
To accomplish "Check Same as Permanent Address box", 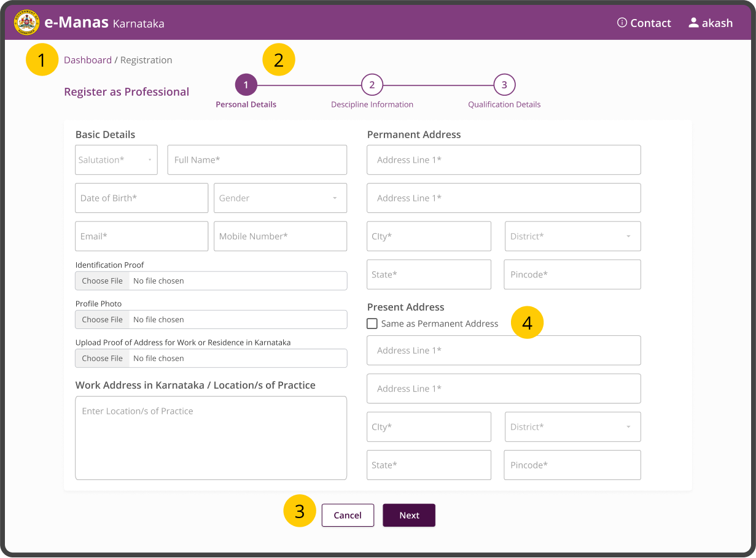I will pyautogui.click(x=372, y=324).
